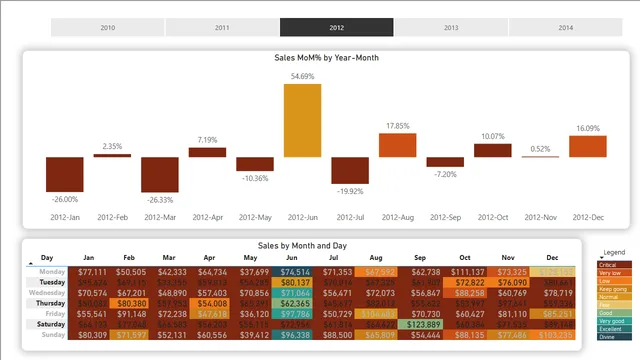Screen dimensions: 640x360
Task: Click the Good legend swatch
Action: point(614,313)
